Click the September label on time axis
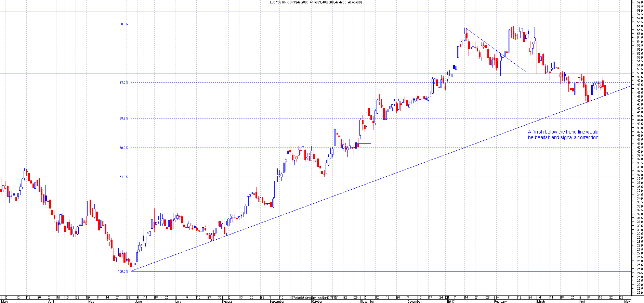 click(x=277, y=302)
